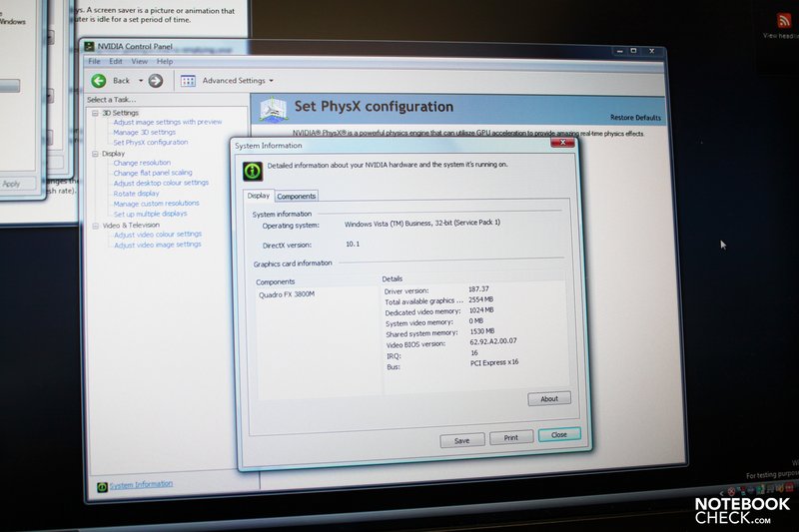Click the green info icon in System Information dialog
This screenshot has height=532, width=799.
[253, 171]
